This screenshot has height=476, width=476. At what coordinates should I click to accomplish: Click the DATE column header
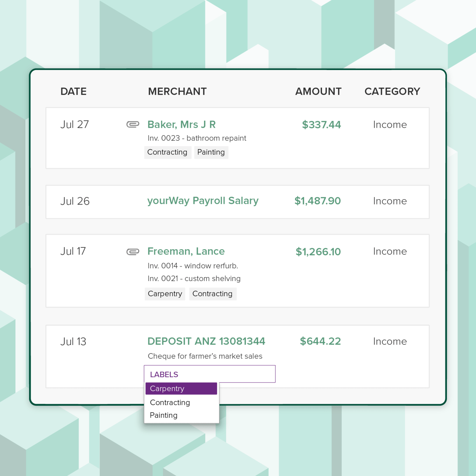73,91
